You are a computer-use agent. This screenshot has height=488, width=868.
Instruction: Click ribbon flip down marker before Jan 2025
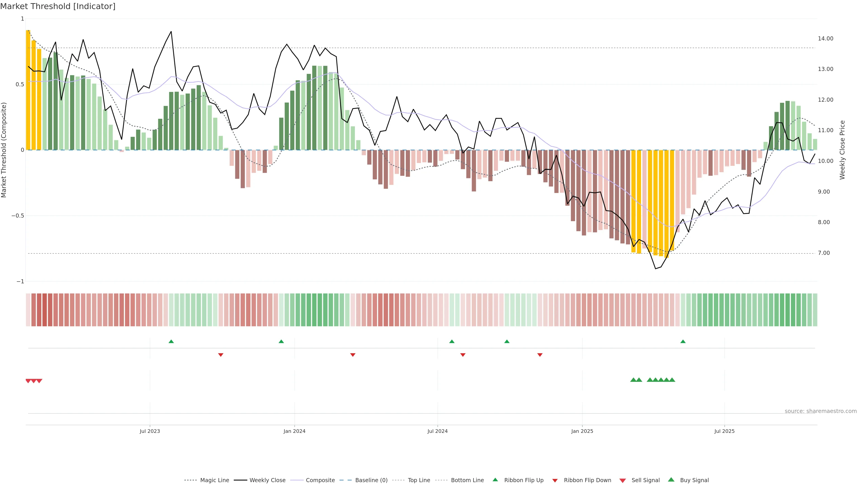(x=540, y=355)
